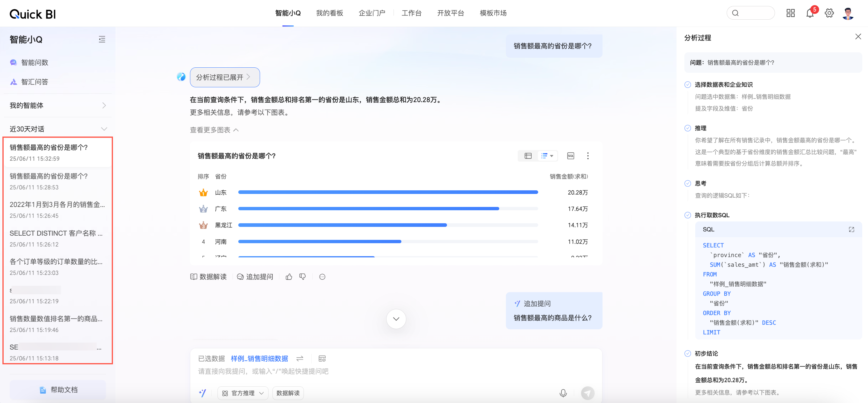Click the assistant avatar icon

(x=181, y=77)
